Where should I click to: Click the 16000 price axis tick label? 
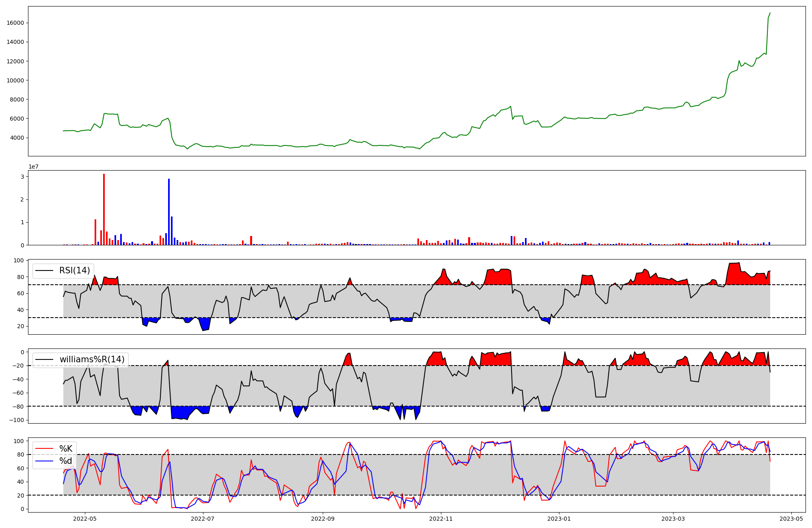[x=15, y=23]
